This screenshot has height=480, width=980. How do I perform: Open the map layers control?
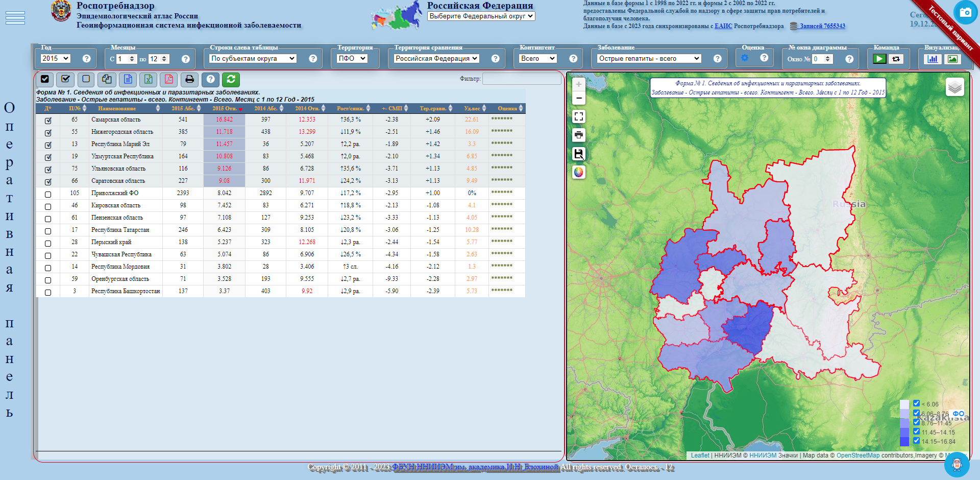point(954,87)
